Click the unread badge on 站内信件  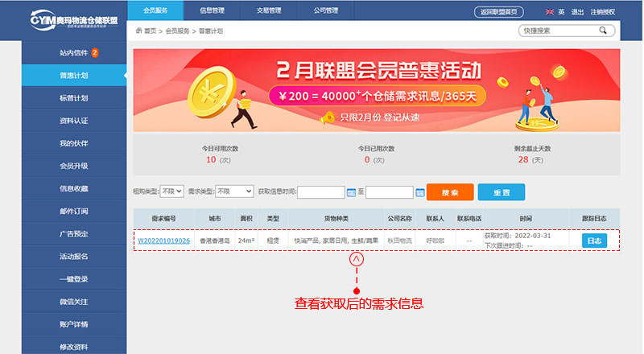pyautogui.click(x=95, y=53)
